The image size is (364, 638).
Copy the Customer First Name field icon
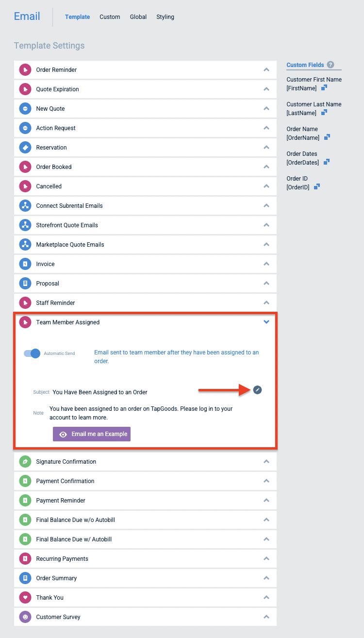[x=325, y=88]
